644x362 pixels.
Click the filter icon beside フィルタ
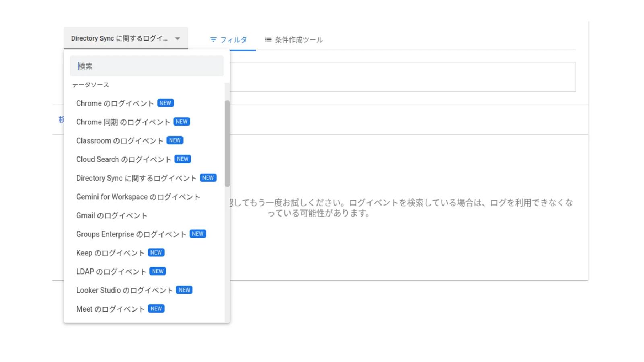pos(213,40)
